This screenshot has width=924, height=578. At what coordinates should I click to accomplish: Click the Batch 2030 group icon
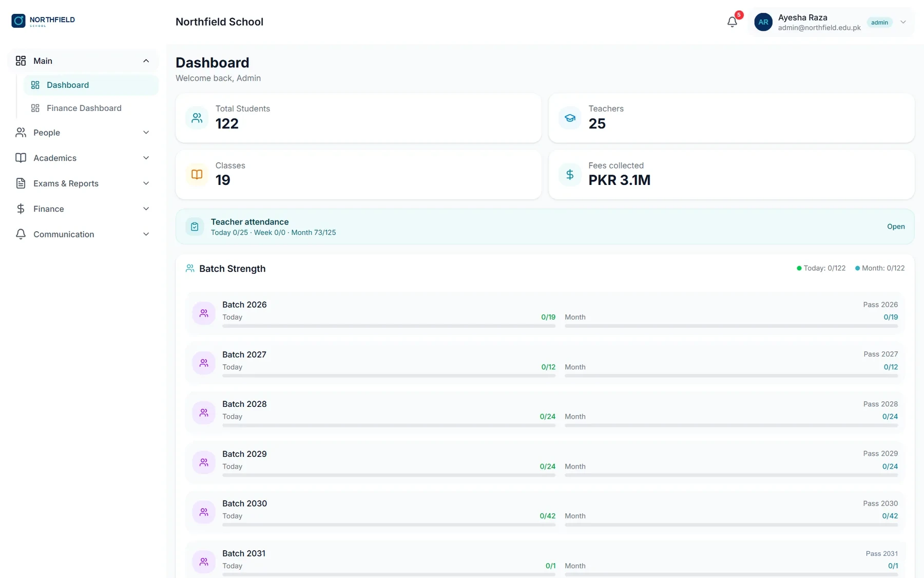(204, 512)
